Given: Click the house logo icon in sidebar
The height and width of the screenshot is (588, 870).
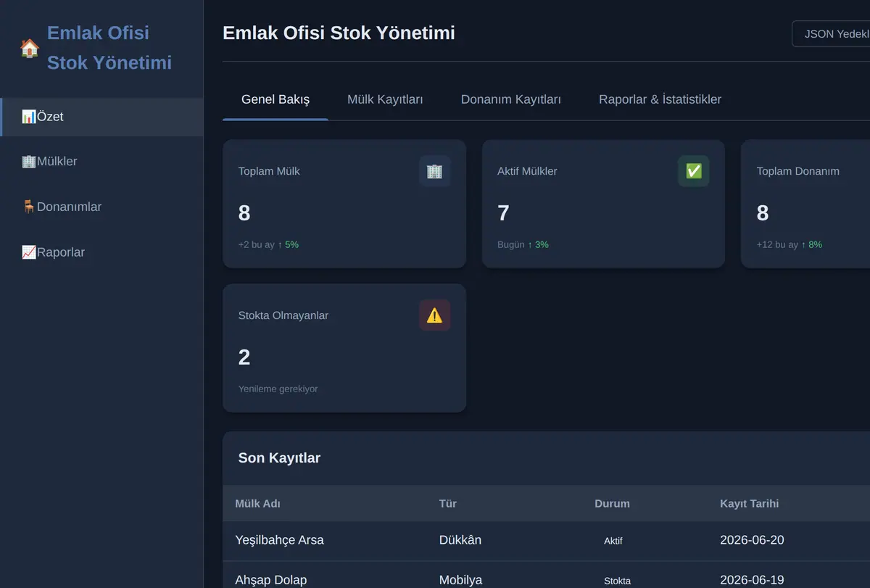Looking at the screenshot, I should (30, 48).
